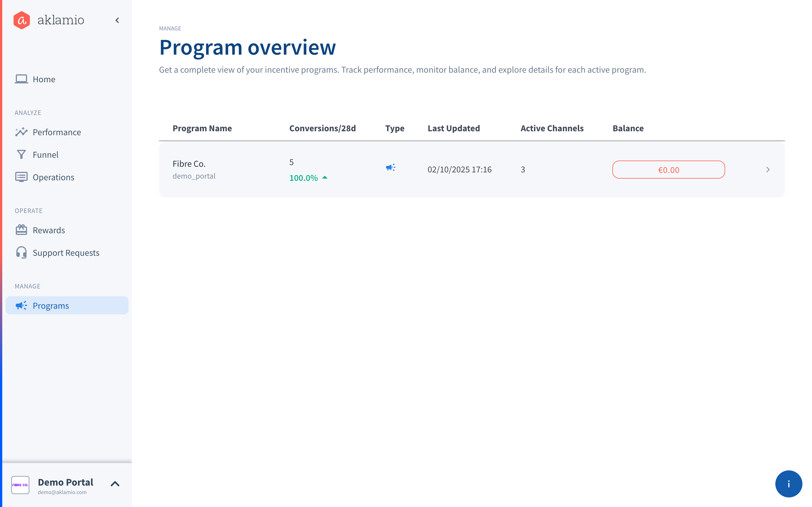Screen dimensions: 812x507
Task: Click the Performance chart icon
Action: pyautogui.click(x=21, y=132)
